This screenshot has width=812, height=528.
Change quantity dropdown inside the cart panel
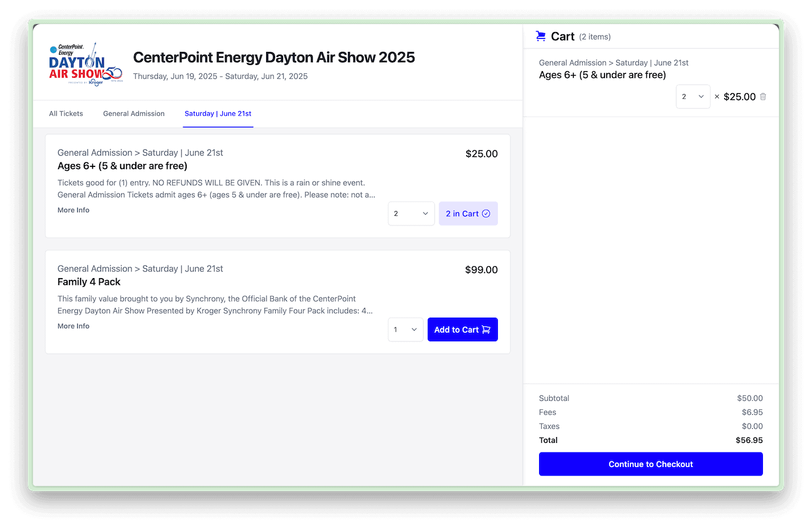point(693,96)
